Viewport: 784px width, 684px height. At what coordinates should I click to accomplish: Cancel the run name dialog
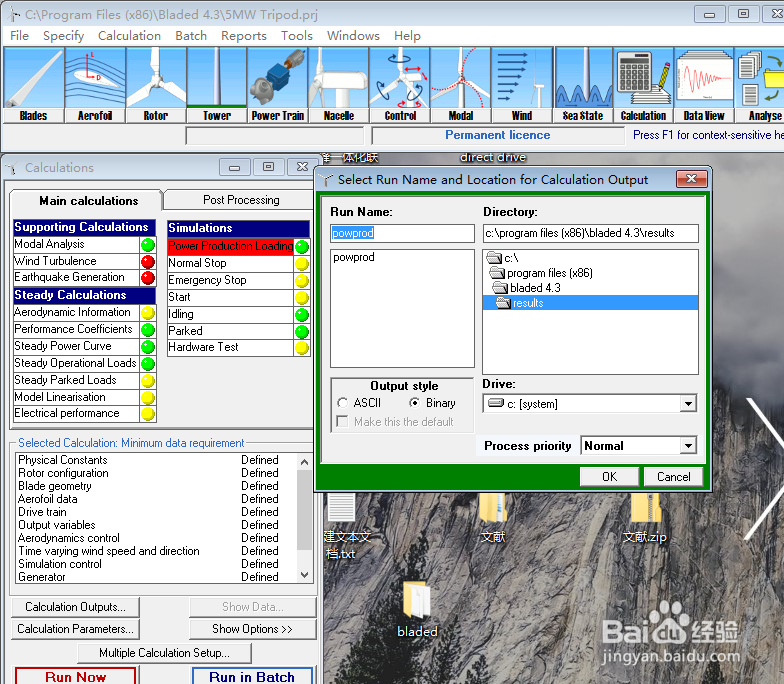click(674, 477)
